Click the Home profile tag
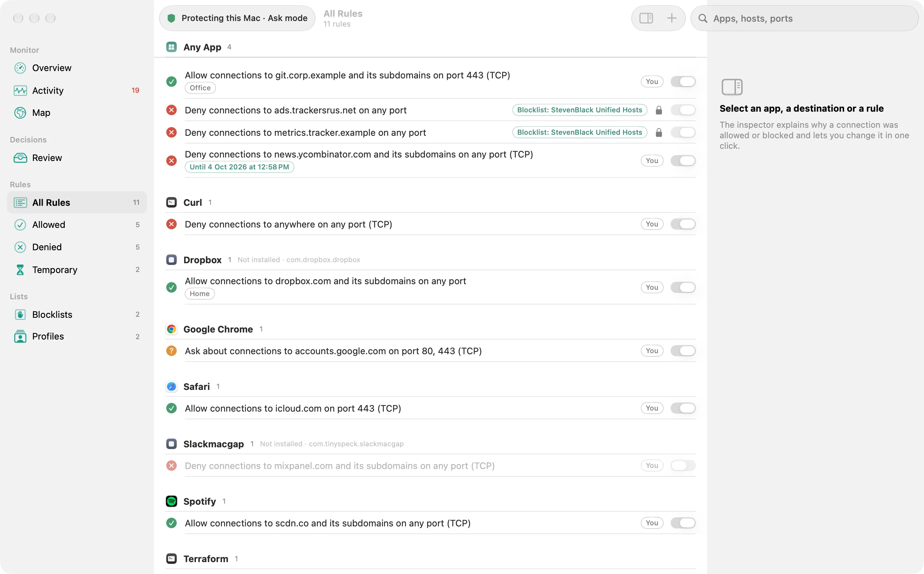 click(199, 294)
